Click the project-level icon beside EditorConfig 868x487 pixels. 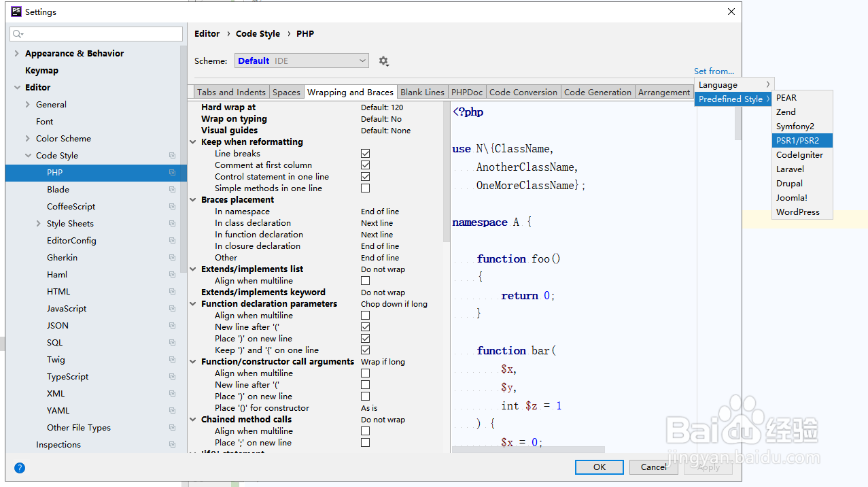[x=173, y=241]
